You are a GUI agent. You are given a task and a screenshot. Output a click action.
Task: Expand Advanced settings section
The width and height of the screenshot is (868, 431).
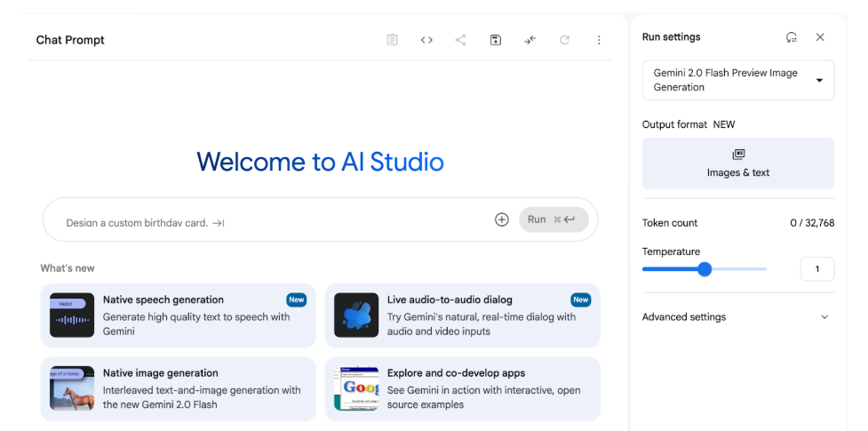(738, 317)
